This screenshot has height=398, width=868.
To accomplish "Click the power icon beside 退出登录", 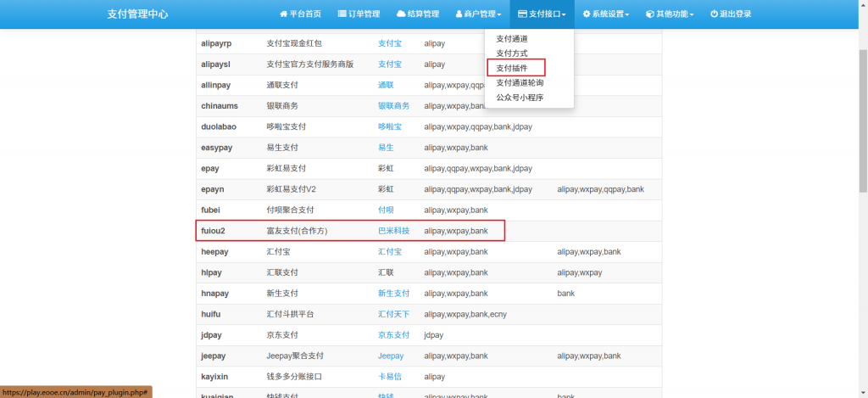I will [714, 14].
